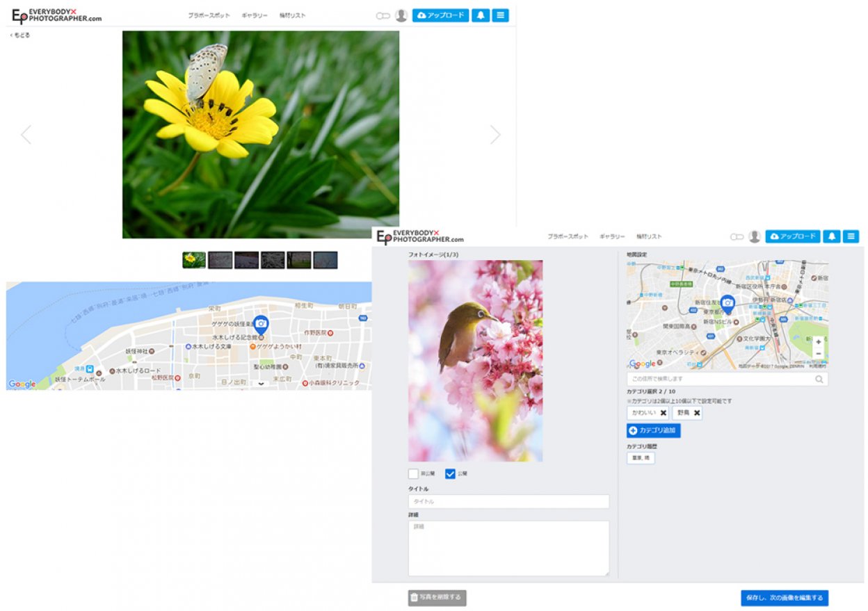The image size is (868, 611).
Task: Click the notification bell in top-left header
Action: pos(480,15)
